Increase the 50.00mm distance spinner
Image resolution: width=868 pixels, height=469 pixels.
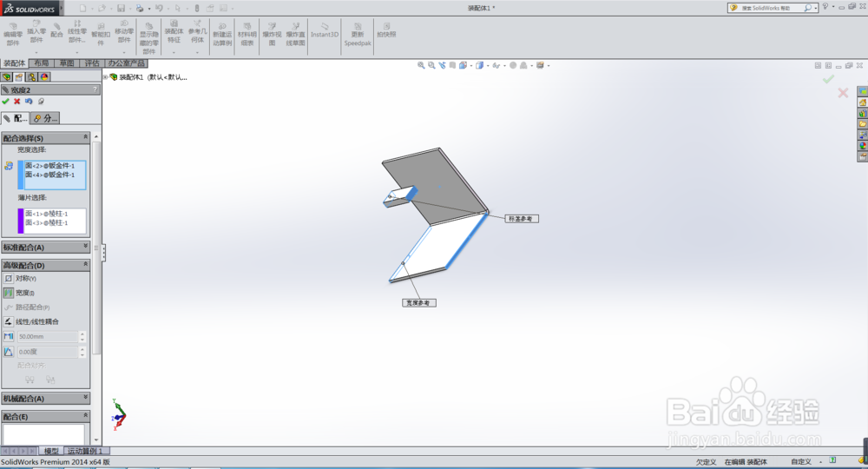82,334
